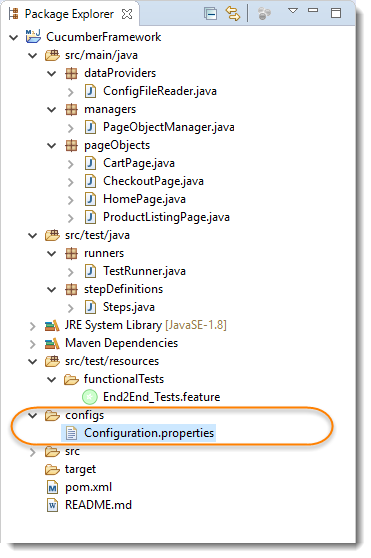Toggle Link with Editor icon
The width and height of the screenshot is (371, 558).
[x=233, y=14]
